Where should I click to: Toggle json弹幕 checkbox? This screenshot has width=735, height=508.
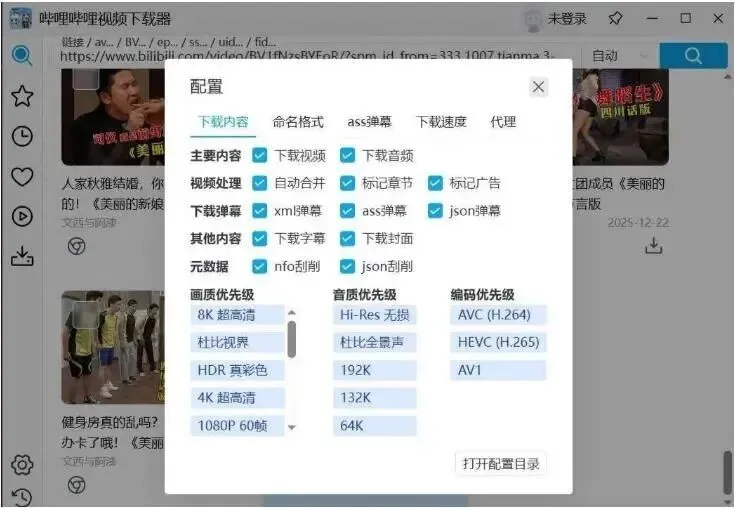(x=435, y=210)
